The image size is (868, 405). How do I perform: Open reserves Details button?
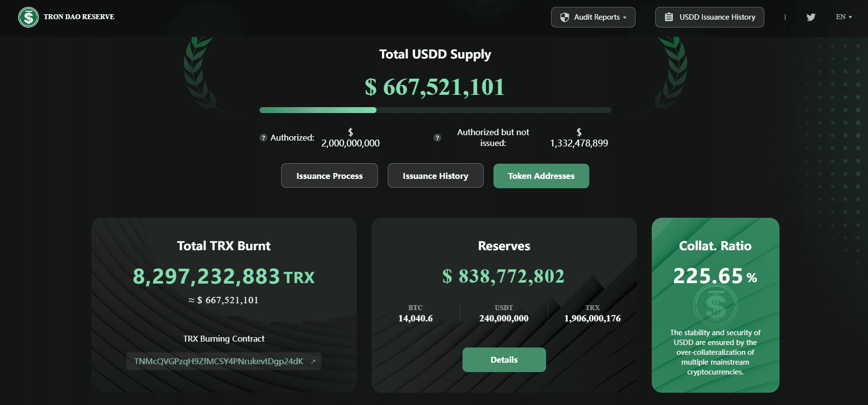pyautogui.click(x=504, y=360)
